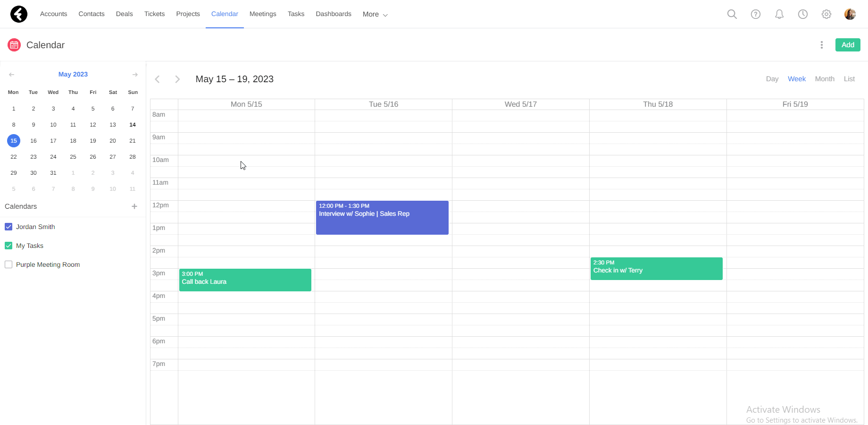Image resolution: width=868 pixels, height=425 pixels.
Task: Open notifications bell icon
Action: pos(779,14)
